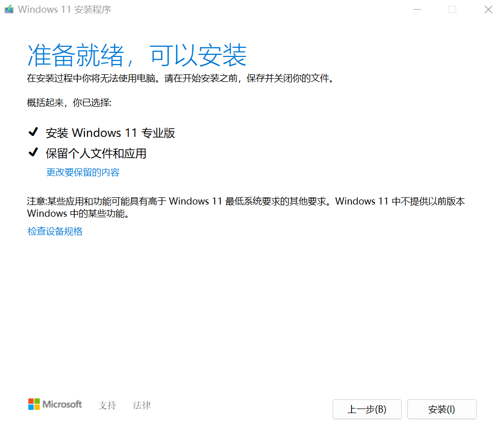Minimize the setup window
The height and width of the screenshot is (437, 504).
(x=417, y=10)
